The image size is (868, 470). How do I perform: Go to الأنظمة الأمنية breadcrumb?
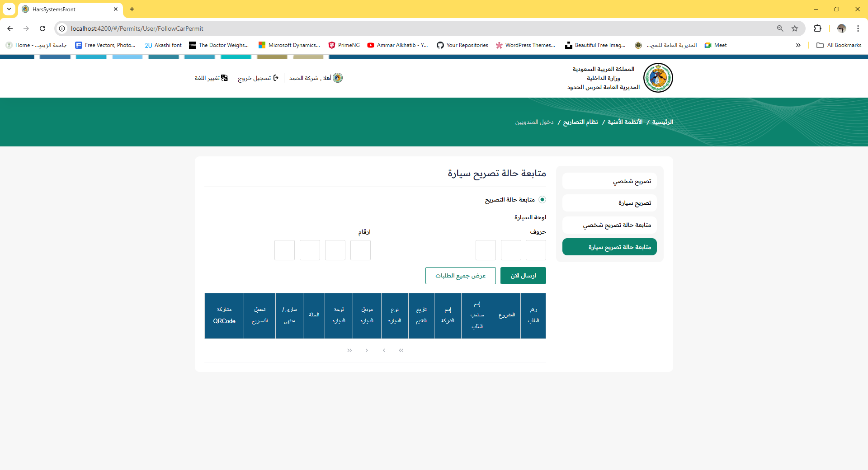click(x=625, y=122)
